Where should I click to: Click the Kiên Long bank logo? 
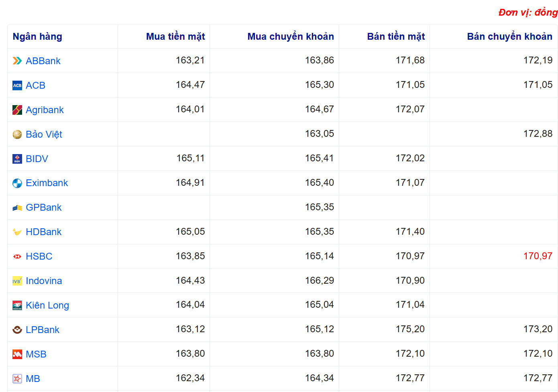[x=17, y=305]
